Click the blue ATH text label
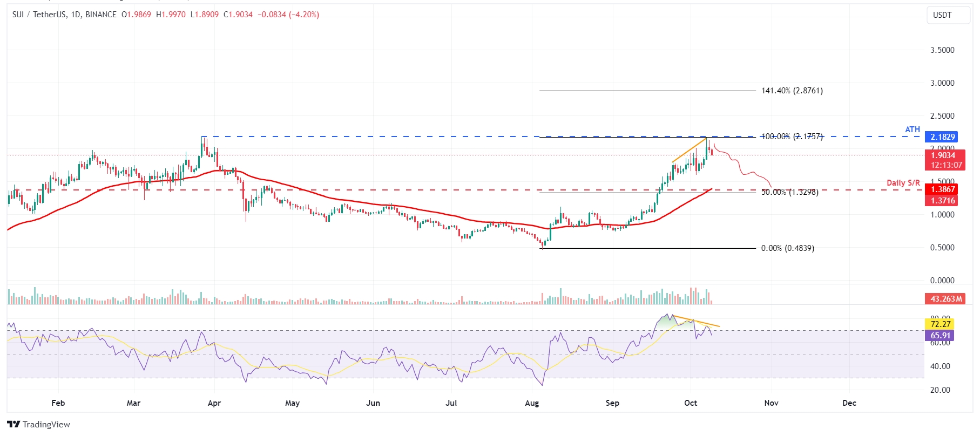Image resolution: width=980 pixels, height=436 pixels. coord(913,130)
